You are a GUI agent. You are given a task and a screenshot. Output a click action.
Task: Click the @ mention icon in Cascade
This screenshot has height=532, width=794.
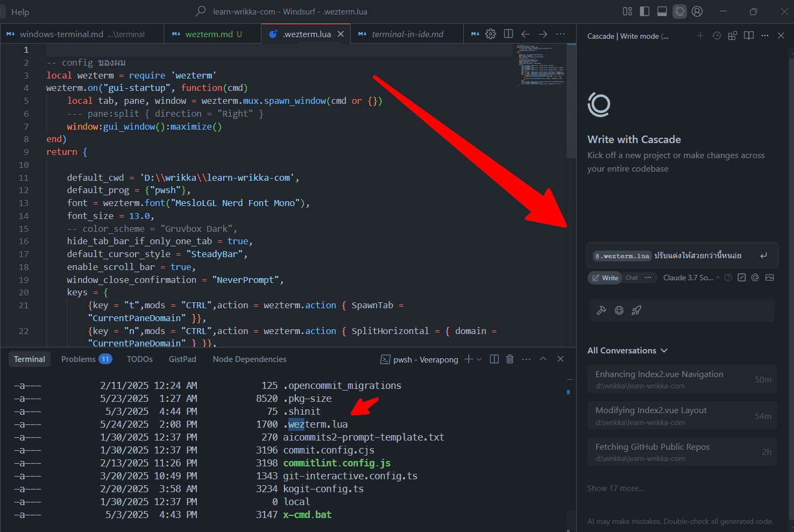tap(755, 278)
